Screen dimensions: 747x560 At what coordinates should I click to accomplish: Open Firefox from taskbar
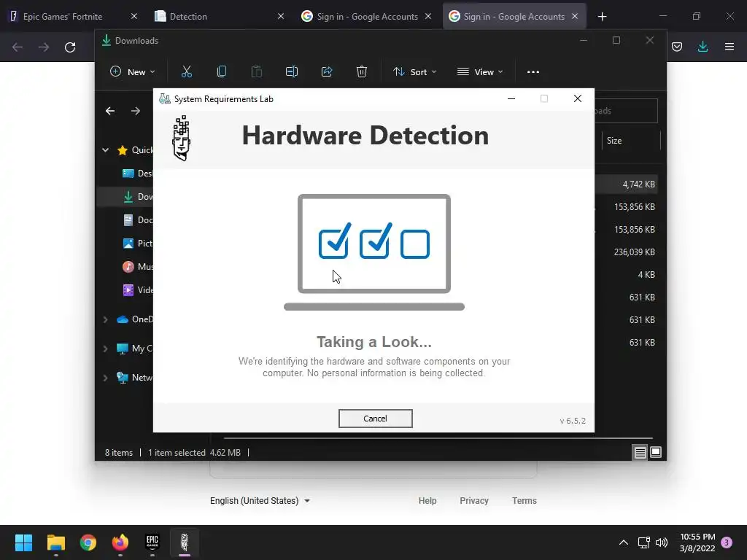tap(120, 542)
